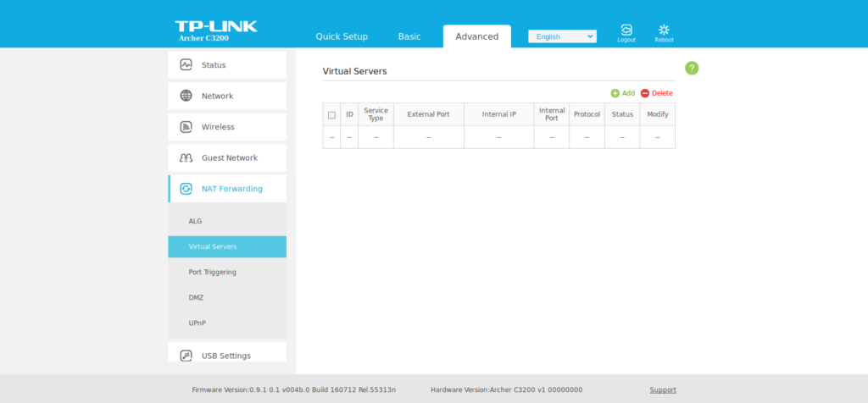Switch to the Basic tab
The width and height of the screenshot is (868, 403).
409,36
